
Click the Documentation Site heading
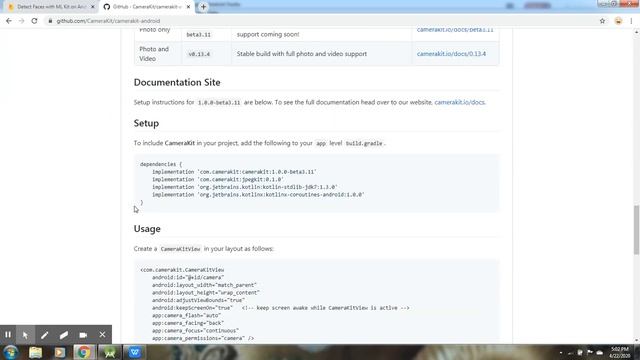pos(177,82)
